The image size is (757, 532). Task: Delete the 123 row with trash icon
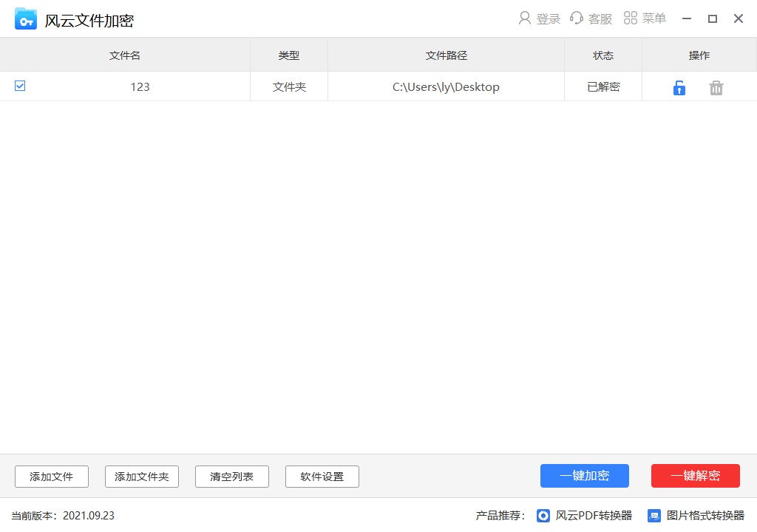coord(716,88)
